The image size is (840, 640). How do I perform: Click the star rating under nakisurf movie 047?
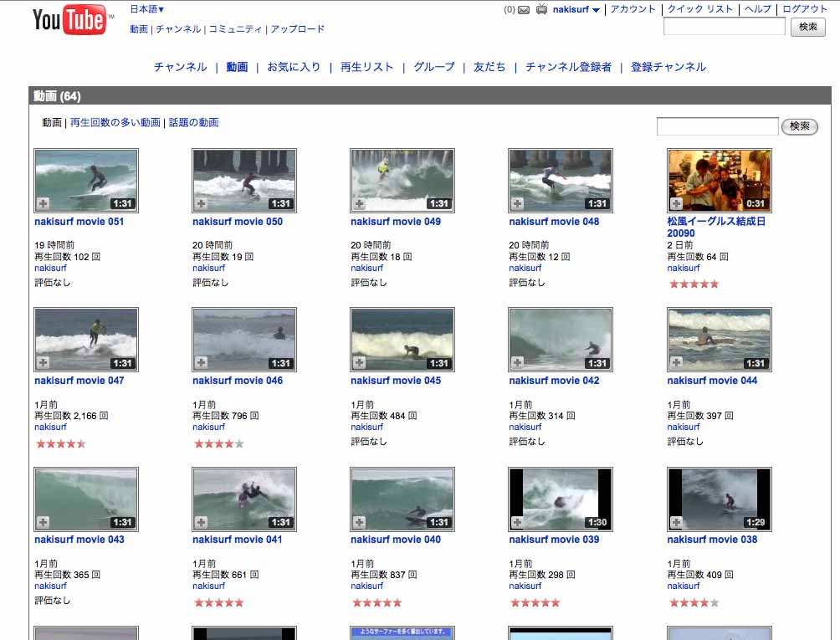60,443
